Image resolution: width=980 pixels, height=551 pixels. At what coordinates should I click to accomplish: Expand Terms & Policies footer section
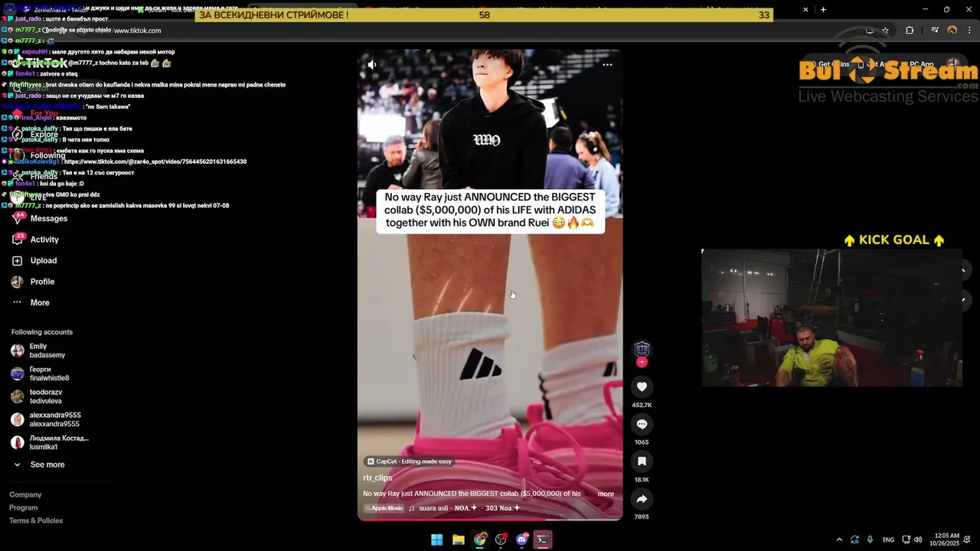[36, 520]
